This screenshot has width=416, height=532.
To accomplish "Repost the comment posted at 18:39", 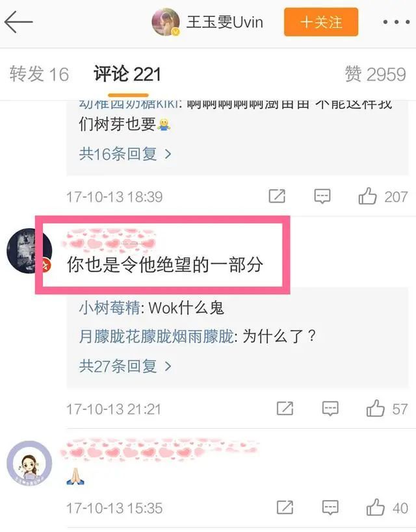I will pyautogui.click(x=277, y=196).
